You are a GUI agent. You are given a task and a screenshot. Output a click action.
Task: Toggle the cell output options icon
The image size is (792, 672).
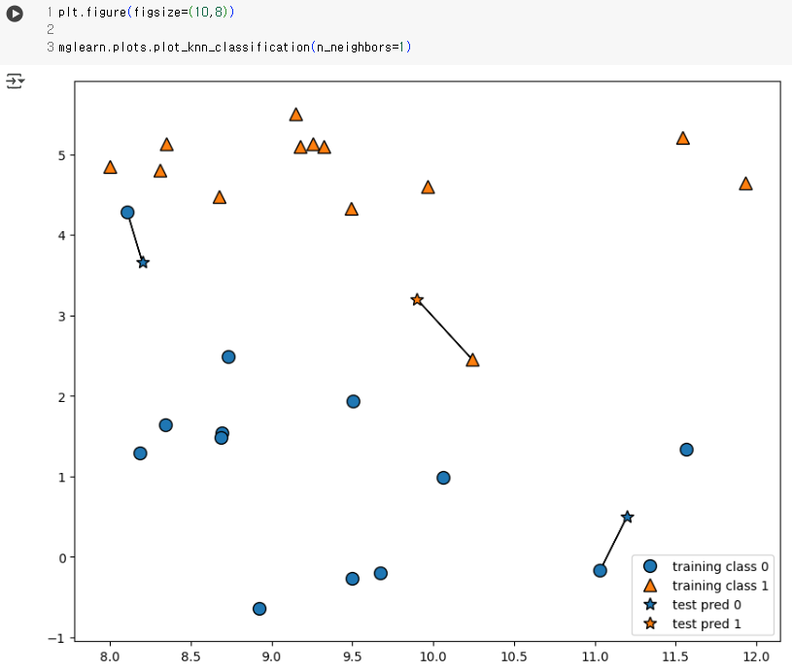(16, 81)
